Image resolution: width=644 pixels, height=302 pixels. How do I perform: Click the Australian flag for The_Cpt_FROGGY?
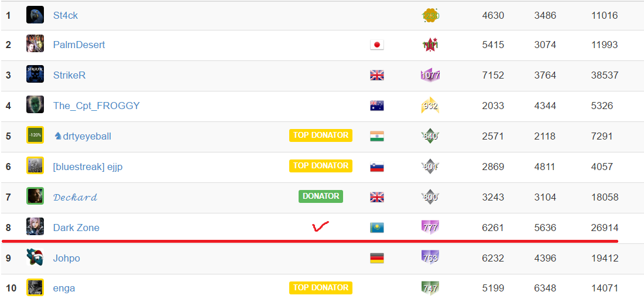point(376,106)
